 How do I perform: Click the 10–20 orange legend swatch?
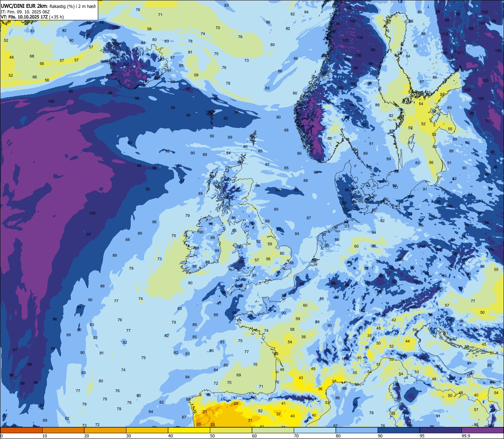(x=63, y=430)
